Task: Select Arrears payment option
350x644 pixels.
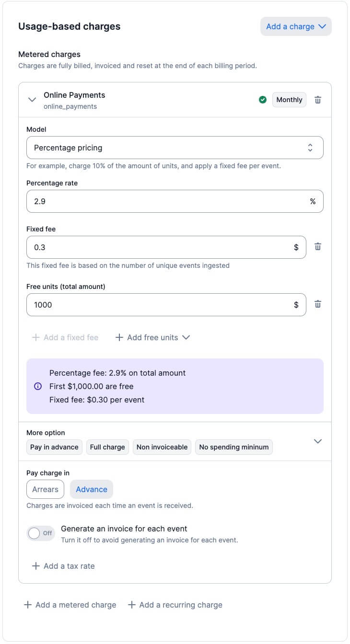Action: [45, 489]
